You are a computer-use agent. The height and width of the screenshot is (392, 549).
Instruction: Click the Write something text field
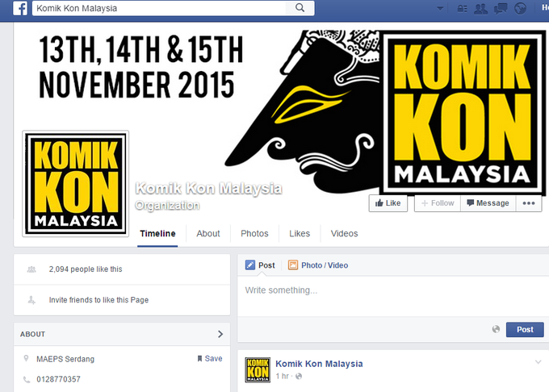393,296
